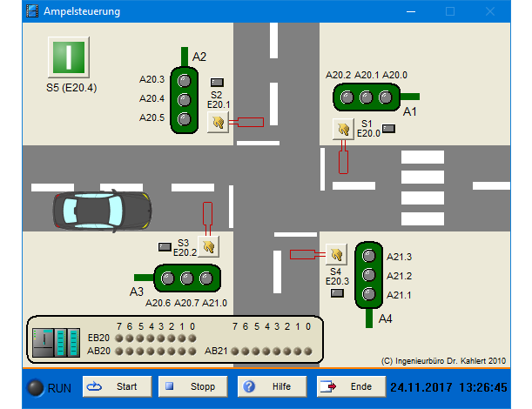Click the Stopp button
Viewport: 532px width, 409px height.
tap(192, 386)
